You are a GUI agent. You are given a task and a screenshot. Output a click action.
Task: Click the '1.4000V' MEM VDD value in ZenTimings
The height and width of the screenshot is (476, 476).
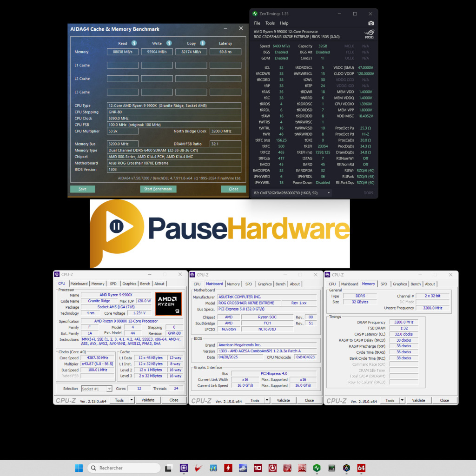point(365,92)
